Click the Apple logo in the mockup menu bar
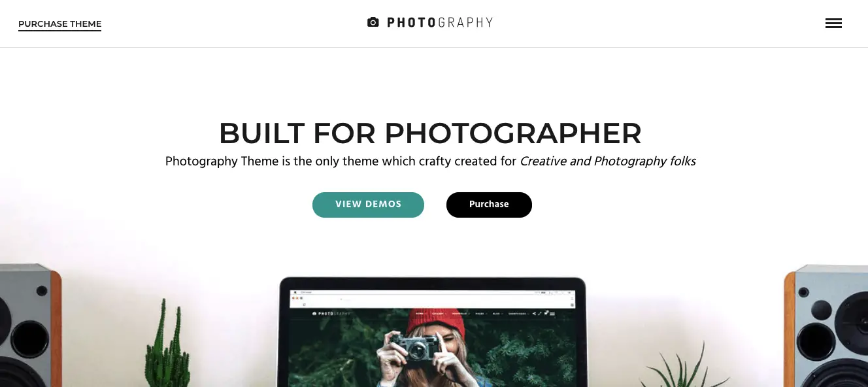Screen dimensions: 868x387 (295, 292)
